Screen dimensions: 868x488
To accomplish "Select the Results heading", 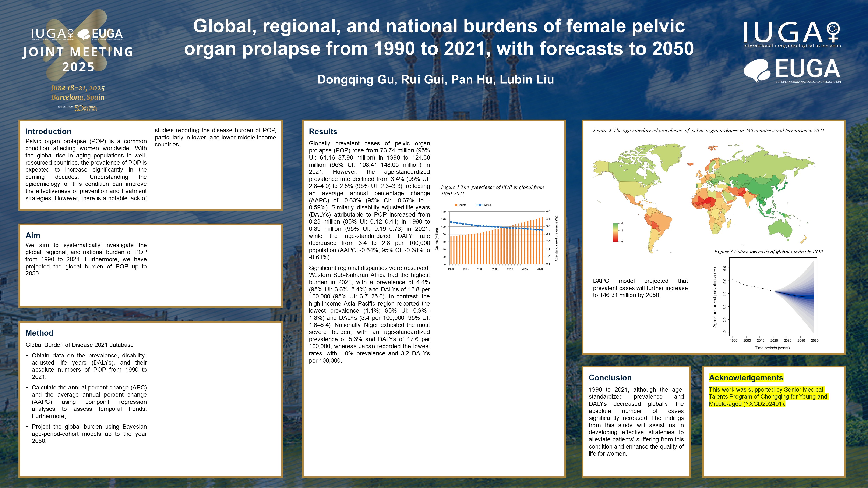I will coord(323,131).
